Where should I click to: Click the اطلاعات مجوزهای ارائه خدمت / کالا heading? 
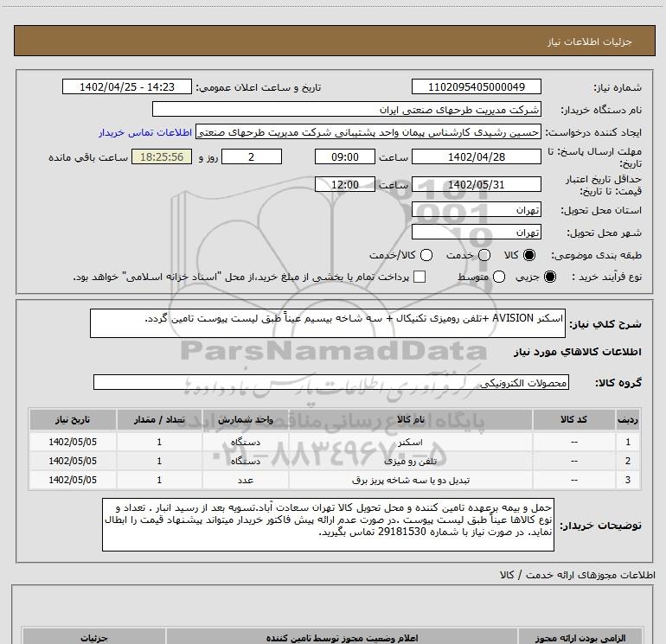coord(578,575)
